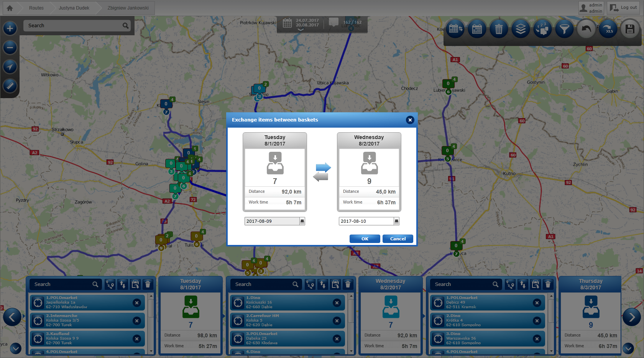
Task: Go to Routes breadcrumb
Action: click(x=36, y=8)
